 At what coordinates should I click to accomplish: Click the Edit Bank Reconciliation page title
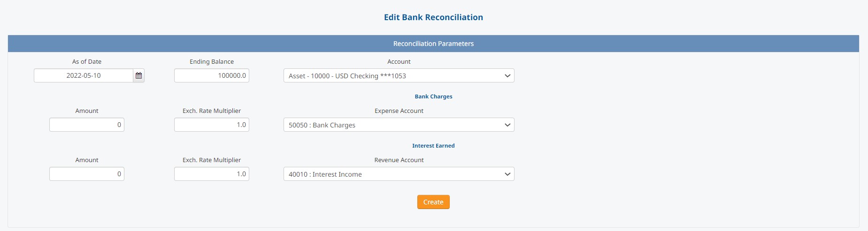[x=433, y=17]
